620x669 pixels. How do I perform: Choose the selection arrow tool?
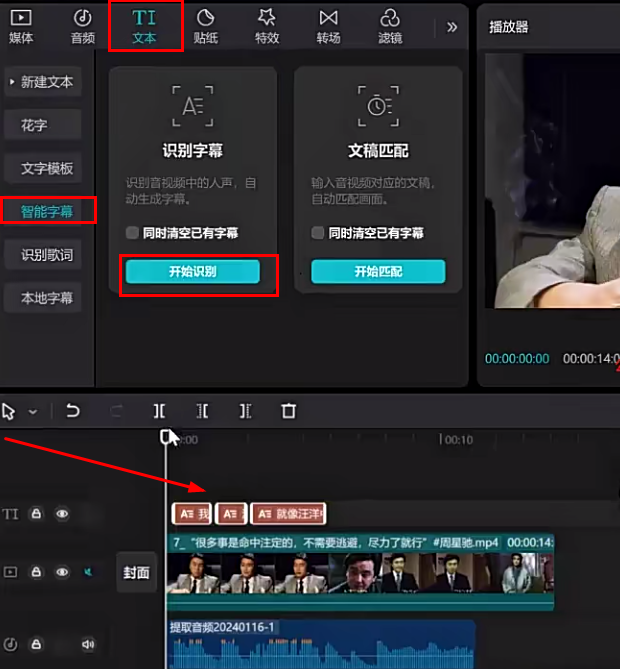click(x=9, y=411)
